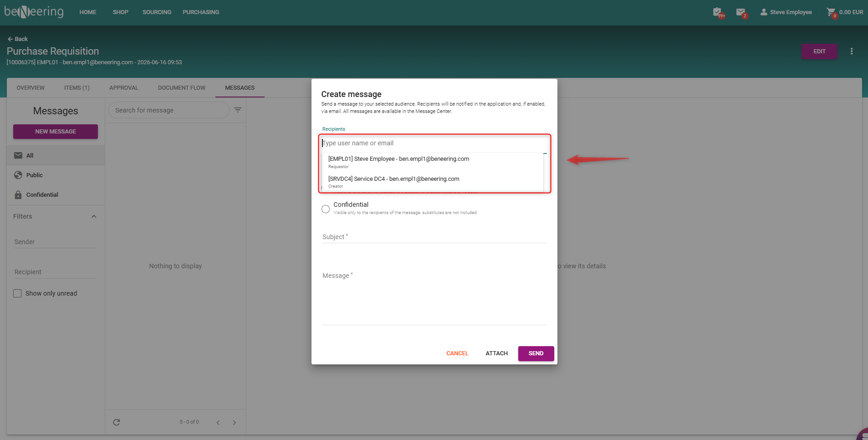Open the approvals task icon in header
This screenshot has width=868, height=440.
point(718,12)
